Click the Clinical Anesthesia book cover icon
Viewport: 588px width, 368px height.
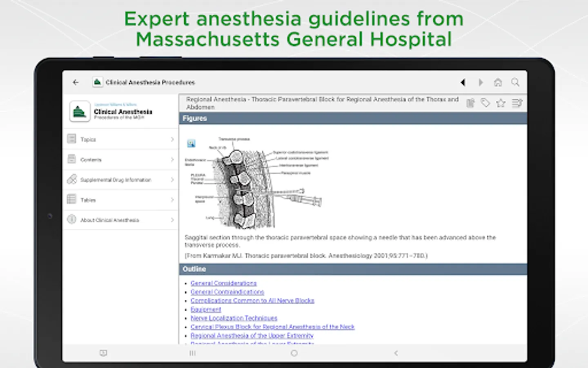point(80,111)
